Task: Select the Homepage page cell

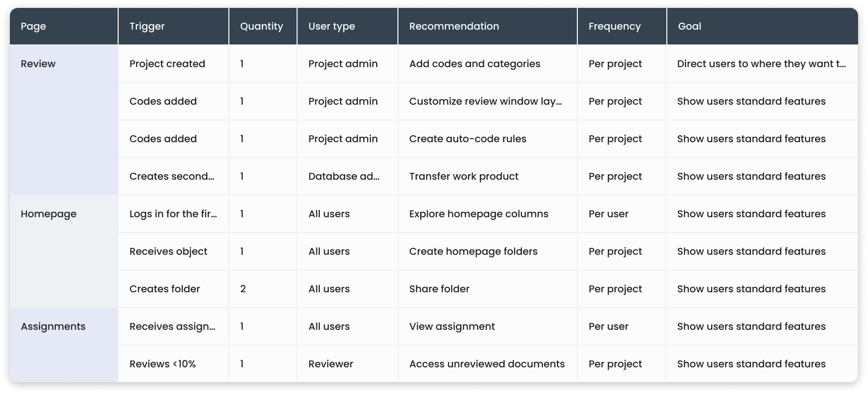Action: [x=64, y=251]
